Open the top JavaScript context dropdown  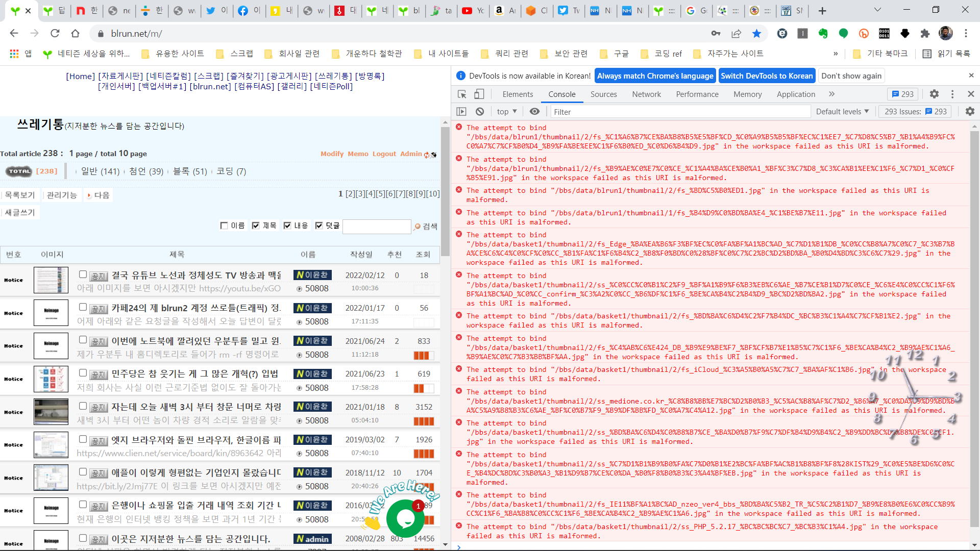(507, 111)
